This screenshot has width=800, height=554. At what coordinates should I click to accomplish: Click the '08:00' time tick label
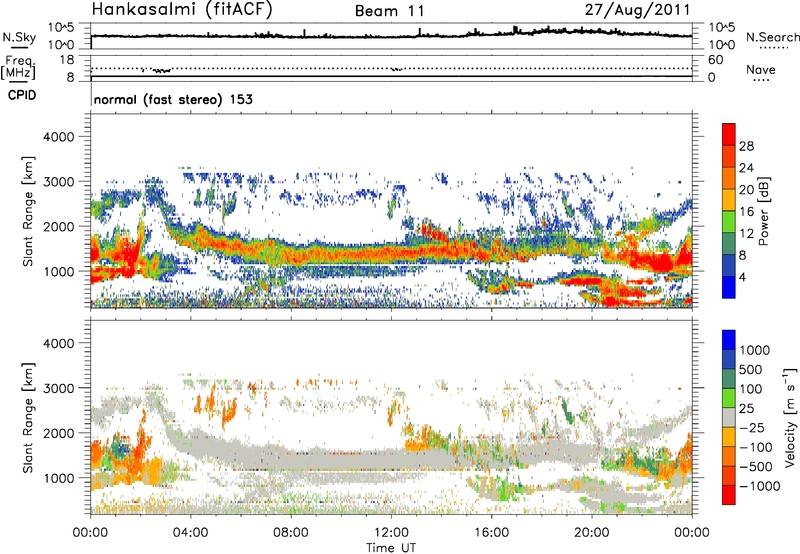[291, 533]
